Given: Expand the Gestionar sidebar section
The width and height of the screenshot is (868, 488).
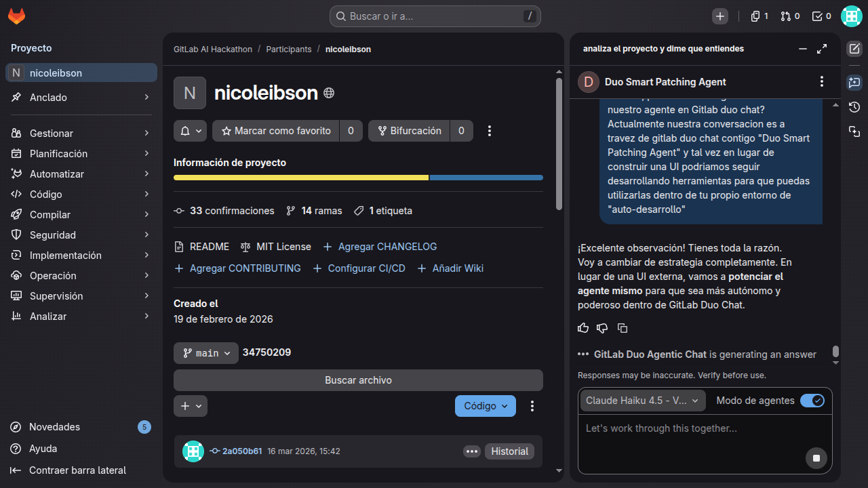Looking at the screenshot, I should click(x=81, y=134).
